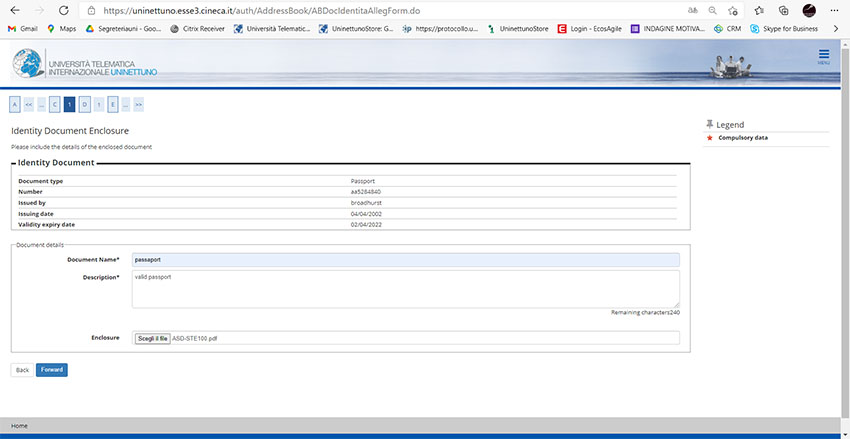Image resolution: width=850 pixels, height=439 pixels.
Task: Open the Maps bookmark
Action: pyautogui.click(x=61, y=29)
